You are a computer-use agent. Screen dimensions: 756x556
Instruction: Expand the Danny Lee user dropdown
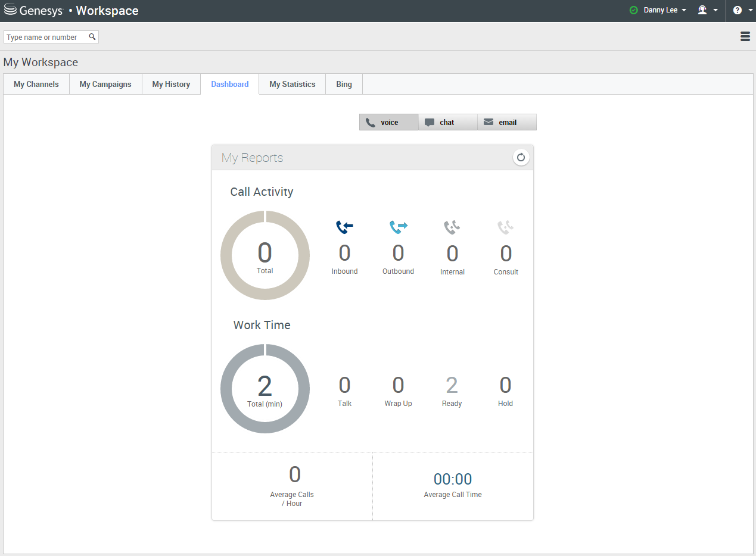[x=665, y=11]
